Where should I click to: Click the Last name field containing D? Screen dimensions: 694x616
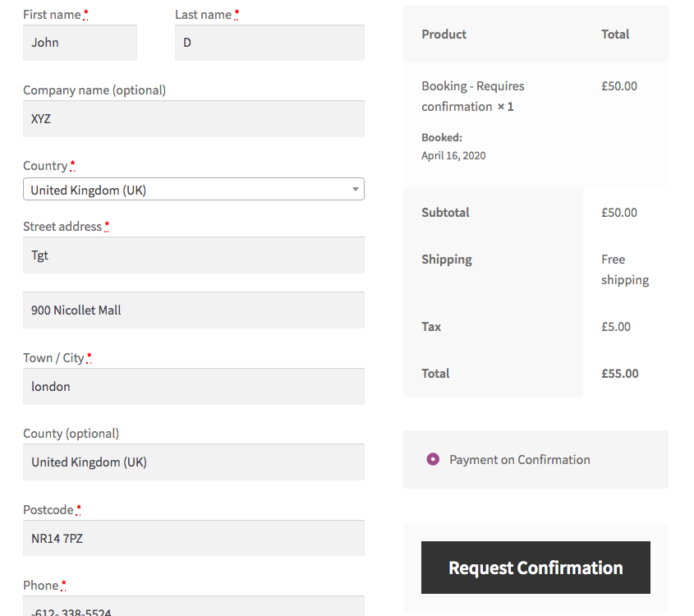coord(269,43)
